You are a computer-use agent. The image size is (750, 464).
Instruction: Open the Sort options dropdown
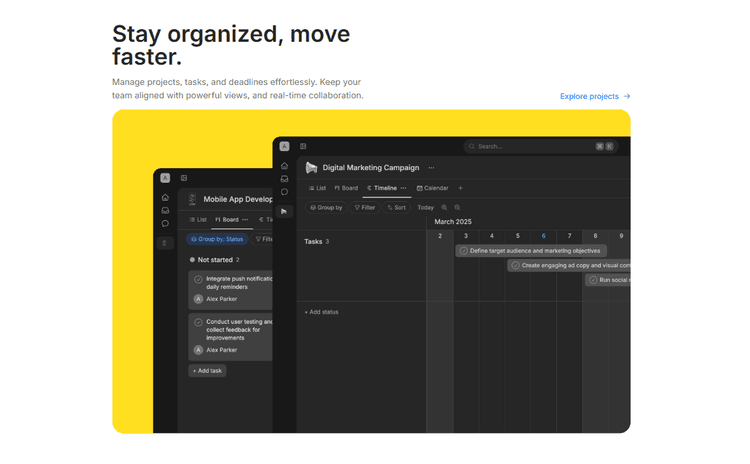click(397, 208)
